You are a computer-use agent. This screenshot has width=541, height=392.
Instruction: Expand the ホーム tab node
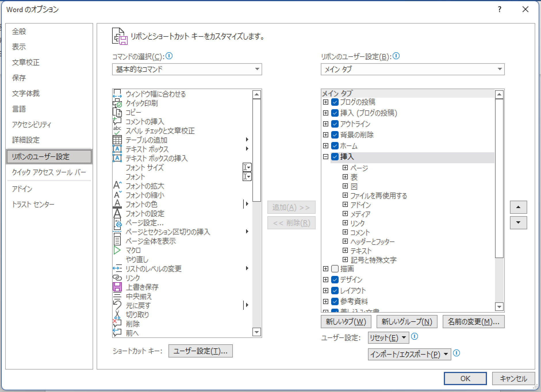click(326, 146)
